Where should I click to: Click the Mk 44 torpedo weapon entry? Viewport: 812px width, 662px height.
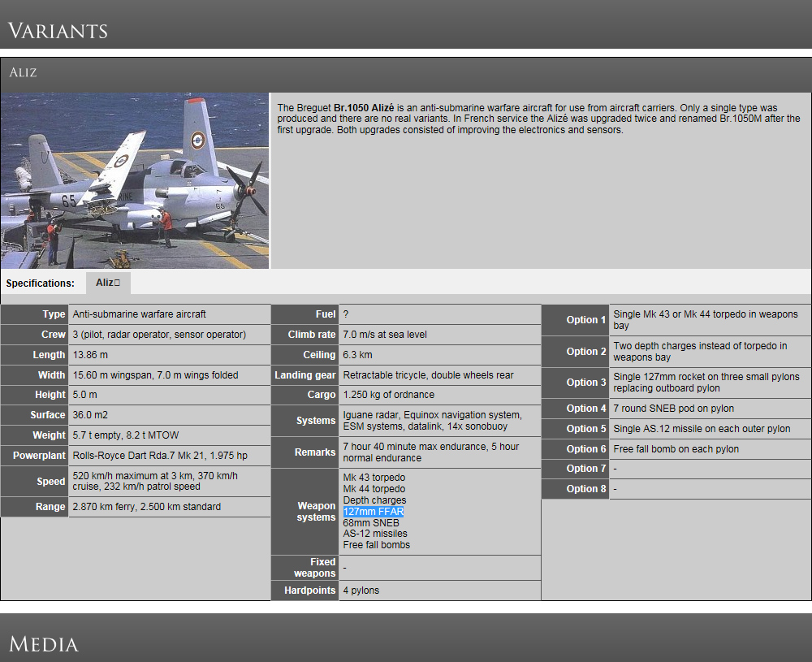(374, 489)
